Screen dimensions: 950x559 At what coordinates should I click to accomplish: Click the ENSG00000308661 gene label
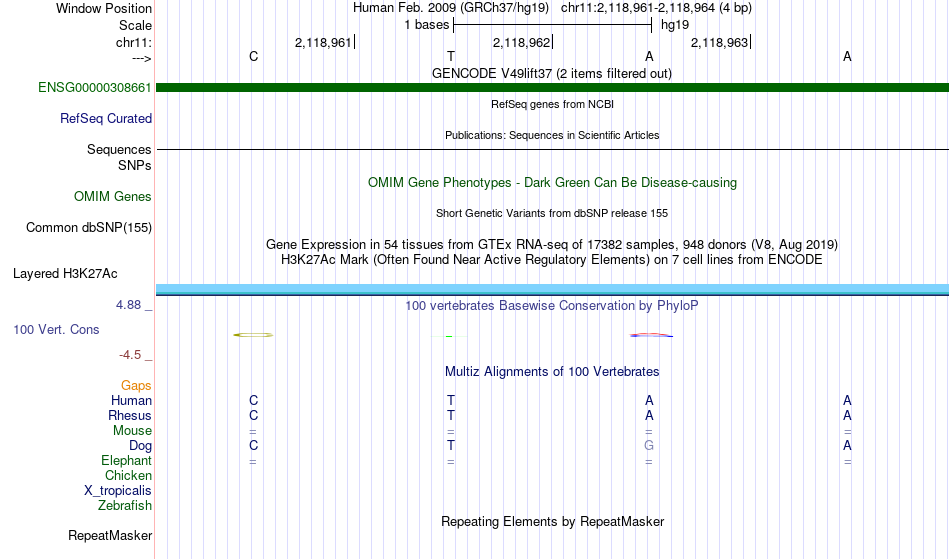point(95,88)
